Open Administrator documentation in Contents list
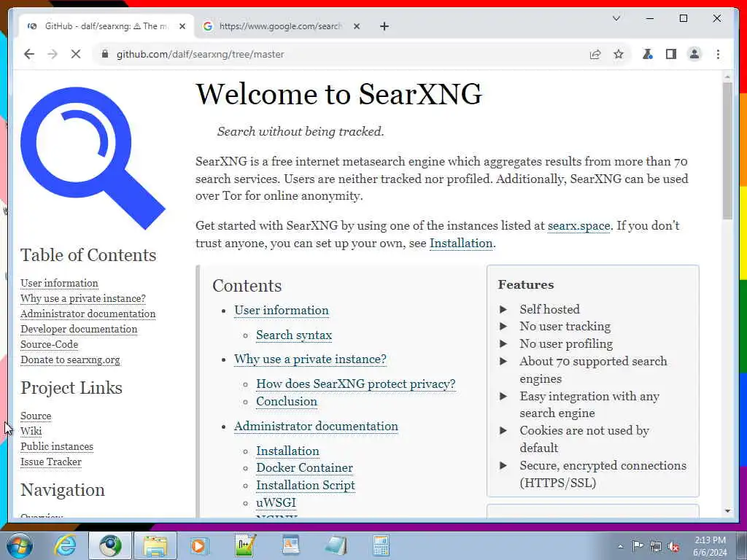The image size is (747, 560). pyautogui.click(x=316, y=426)
